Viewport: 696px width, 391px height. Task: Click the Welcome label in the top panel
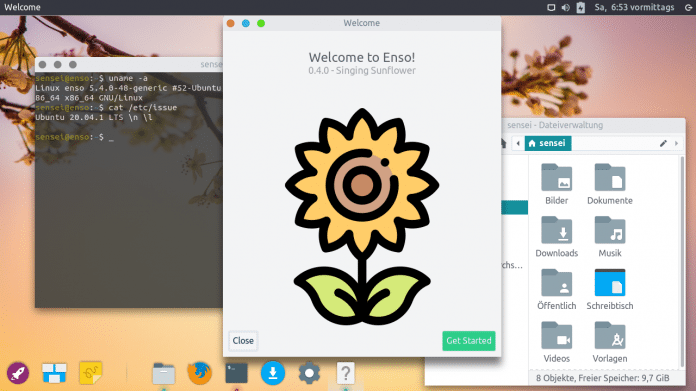point(22,8)
